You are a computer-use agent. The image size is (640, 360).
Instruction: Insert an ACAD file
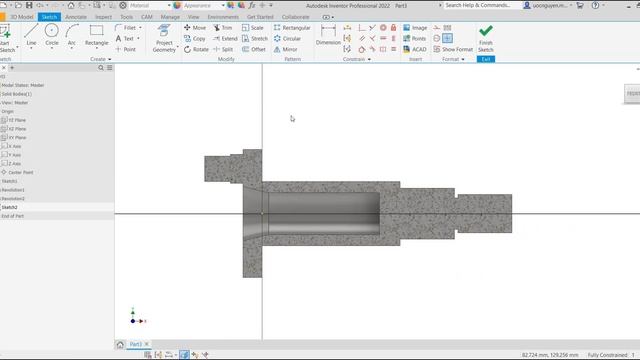click(415, 49)
